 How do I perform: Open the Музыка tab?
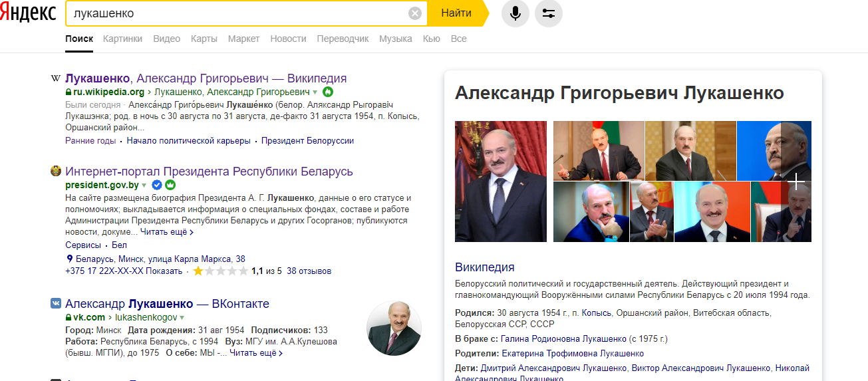pos(396,39)
